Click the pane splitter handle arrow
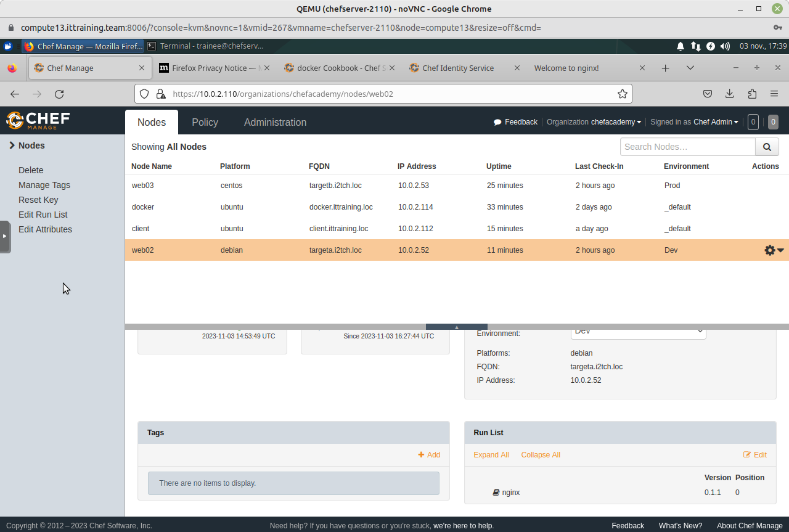Screen dimensions: 789x532 click(x=457, y=327)
